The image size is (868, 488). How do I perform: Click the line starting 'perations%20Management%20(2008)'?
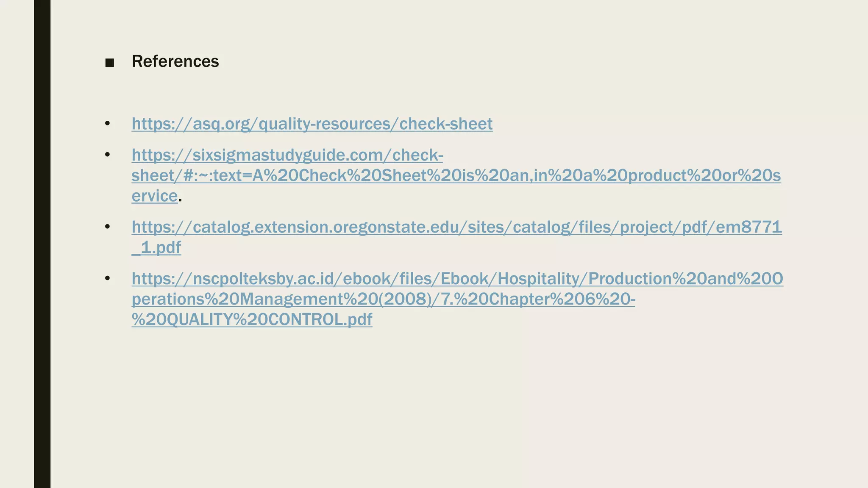point(383,299)
